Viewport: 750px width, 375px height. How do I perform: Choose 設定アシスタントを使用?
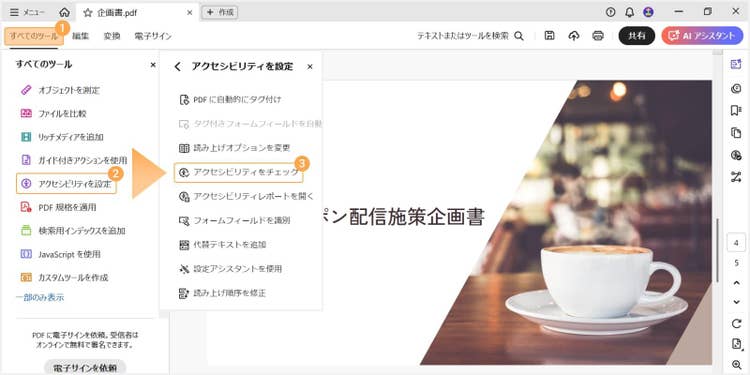click(x=231, y=269)
